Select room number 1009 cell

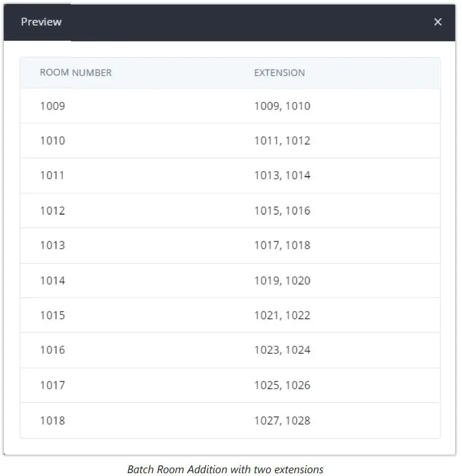click(x=52, y=106)
